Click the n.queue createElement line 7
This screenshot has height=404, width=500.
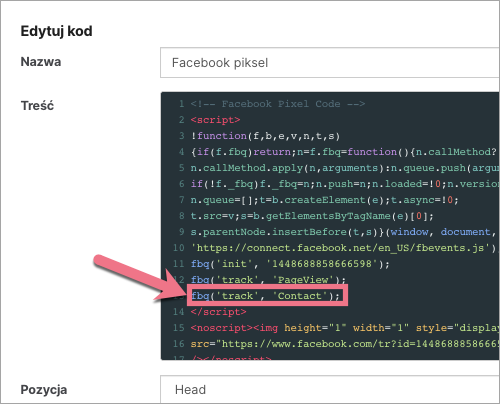(325, 200)
